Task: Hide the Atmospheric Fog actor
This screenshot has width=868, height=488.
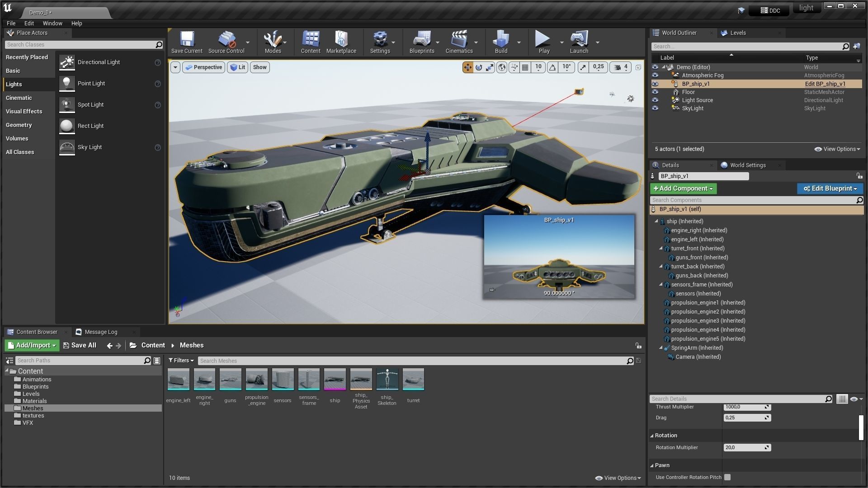Action: (655, 75)
